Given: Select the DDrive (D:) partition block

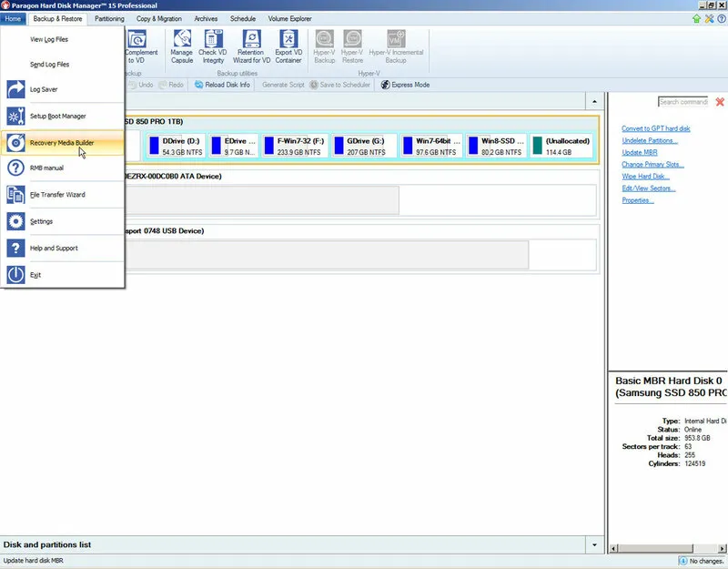Looking at the screenshot, I should (x=176, y=147).
